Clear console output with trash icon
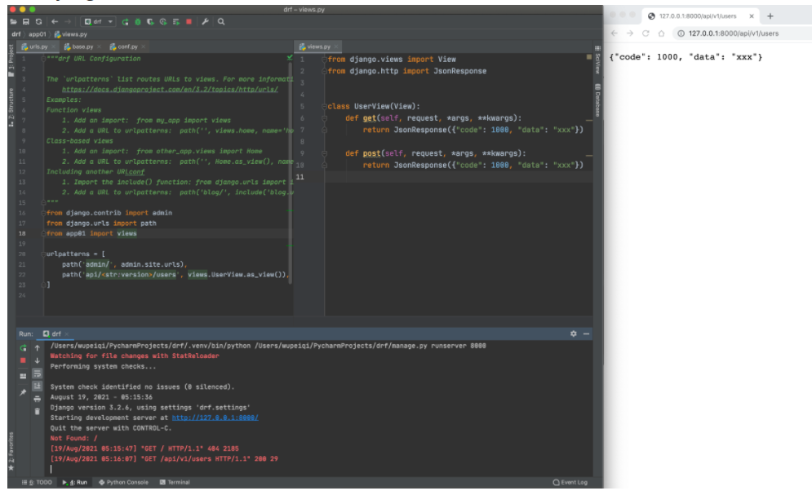This screenshot has height=504, width=812. click(x=38, y=412)
